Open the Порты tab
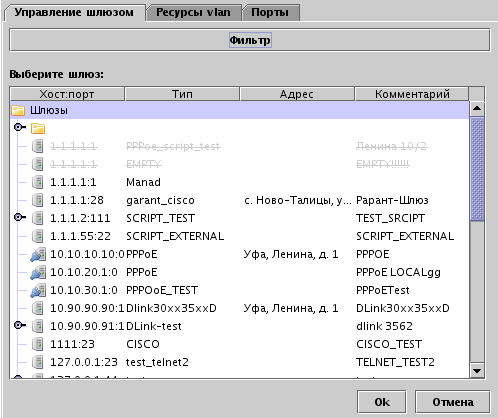Viewport: 498px width, 418px height. (x=270, y=13)
